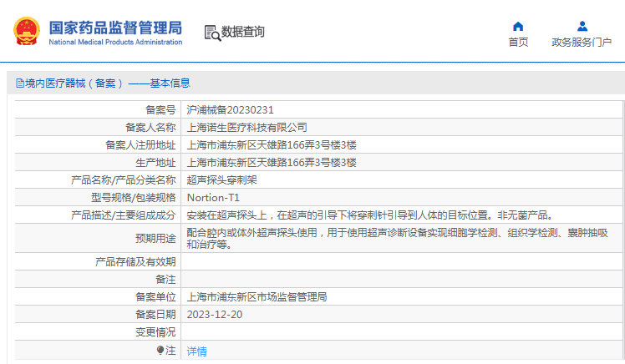Viewport: 625px width, 364px height.
Task: Open the 政务服务门户 link
Action: 582,42
